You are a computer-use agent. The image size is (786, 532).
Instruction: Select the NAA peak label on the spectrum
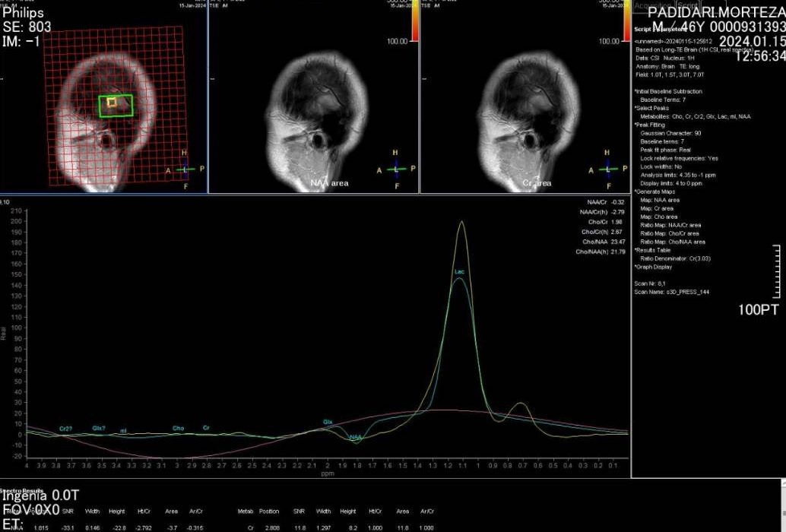coord(355,437)
